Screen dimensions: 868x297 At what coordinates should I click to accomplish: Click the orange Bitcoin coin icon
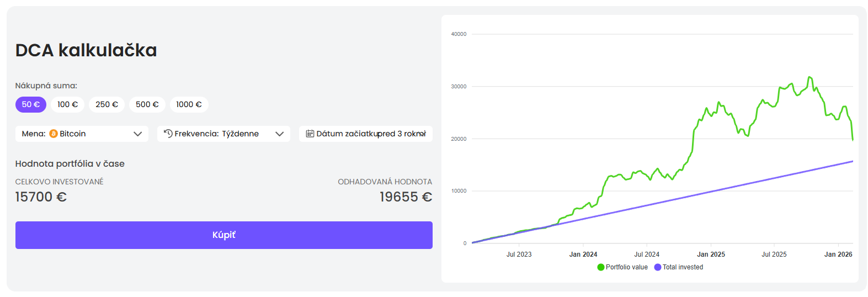54,134
